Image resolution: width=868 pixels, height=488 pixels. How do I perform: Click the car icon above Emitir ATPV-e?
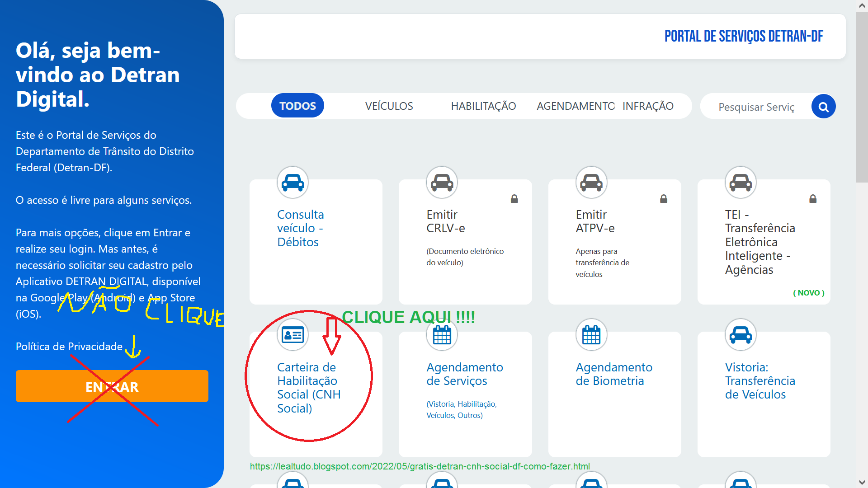(591, 183)
